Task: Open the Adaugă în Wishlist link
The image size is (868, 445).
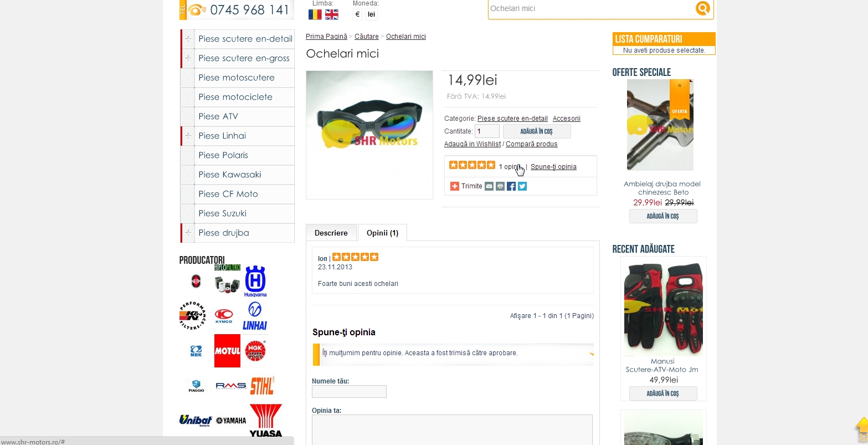Action: 472,144
